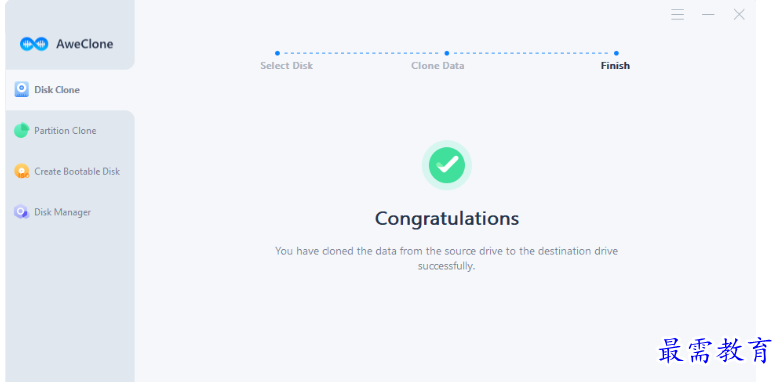This screenshot has width=780, height=382.
Task: Switch to Partition Clone section
Action: (x=70, y=131)
